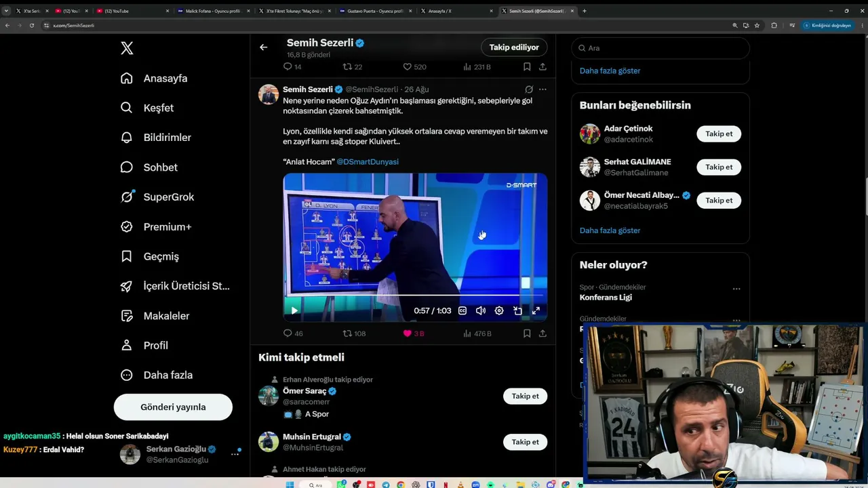Screen dimensions: 868x488
Task: Follow Ömer Necati Albayrak with Takip et
Action: coord(719,200)
